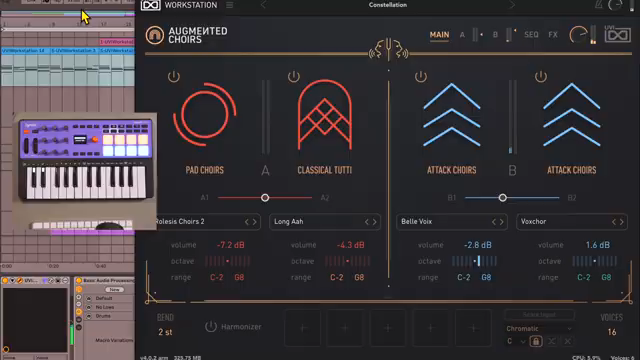
Task: Click the Classical Tutti octave selector
Action: [x=347, y=261]
